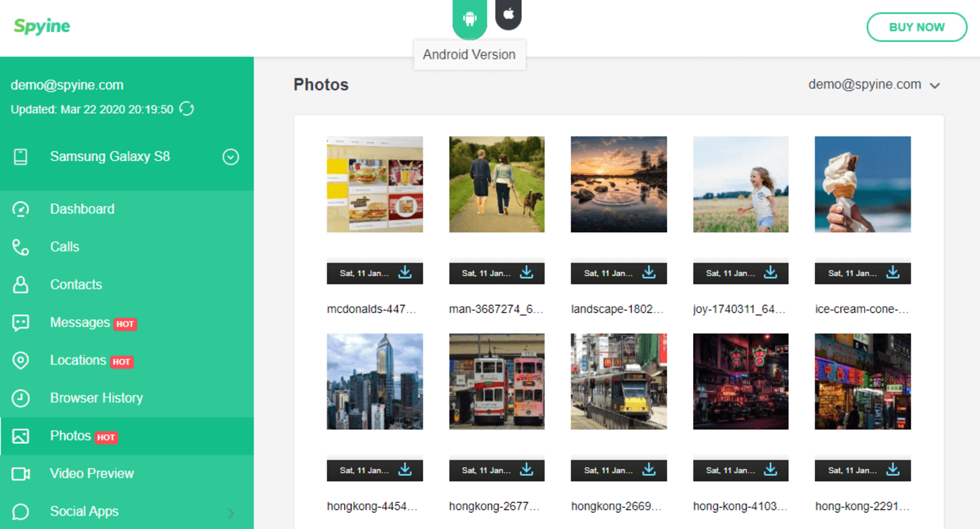Viewport: 980px width, 529px height.
Task: Open the Social Apps sidebar item
Action: click(127, 511)
